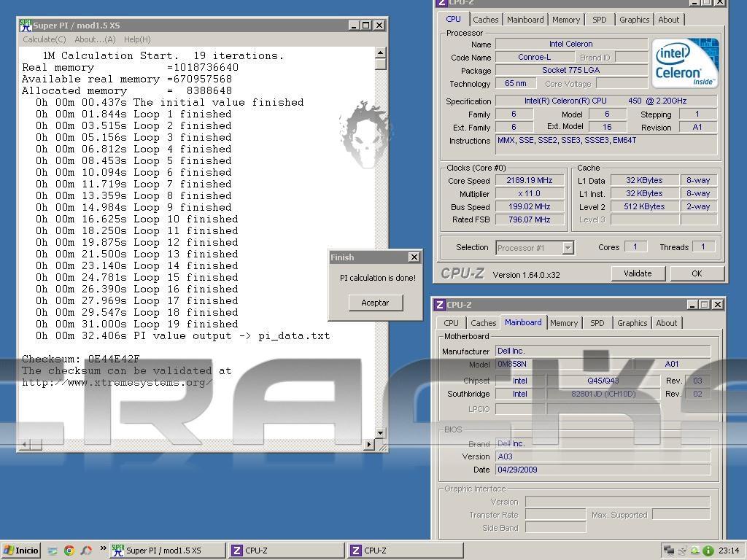The height and width of the screenshot is (560, 747).
Task: Open the Help(H) menu in Super PI
Action: tap(137, 39)
